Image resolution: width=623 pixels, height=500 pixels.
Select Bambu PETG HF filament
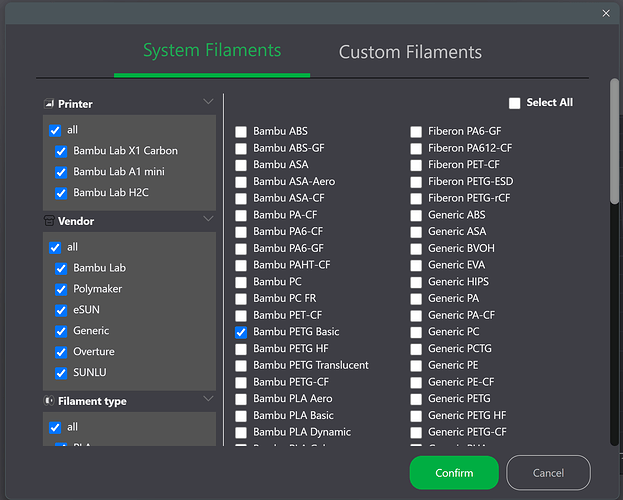[241, 349]
